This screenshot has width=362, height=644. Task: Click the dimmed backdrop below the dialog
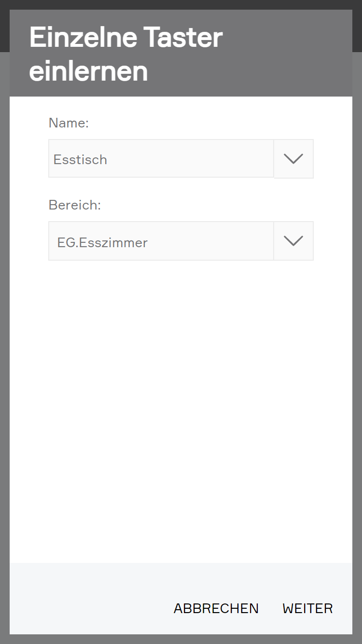tap(181, 639)
